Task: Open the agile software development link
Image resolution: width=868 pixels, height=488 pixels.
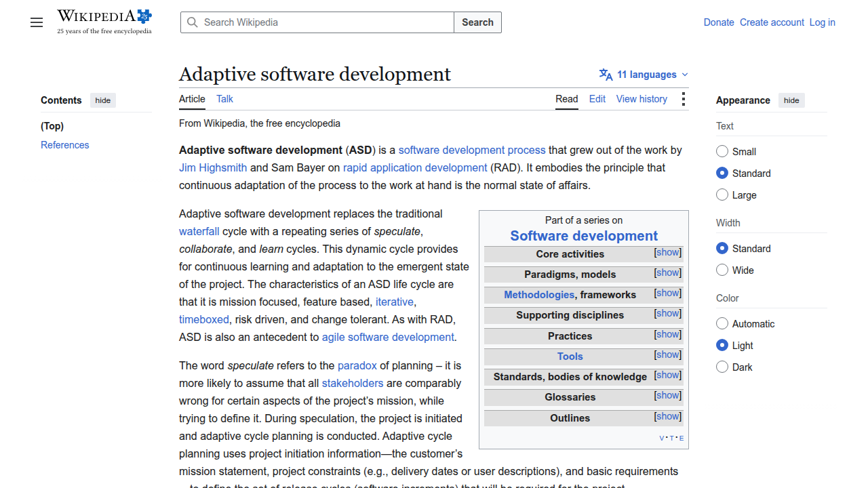Action: click(388, 337)
